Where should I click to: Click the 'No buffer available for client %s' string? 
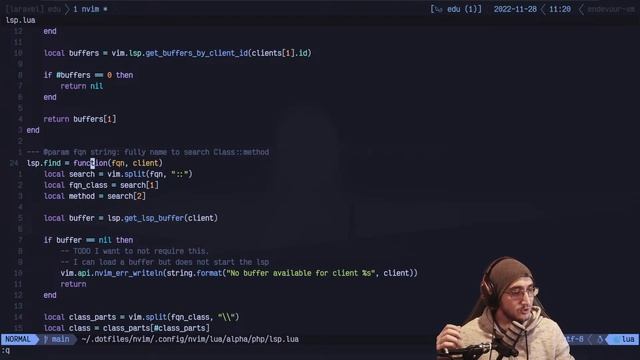point(300,273)
